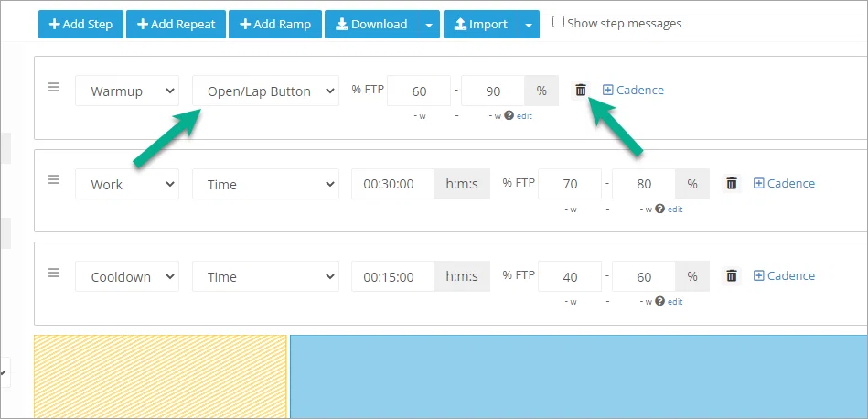Focus the Warmup high FTP field 90

coord(493,91)
